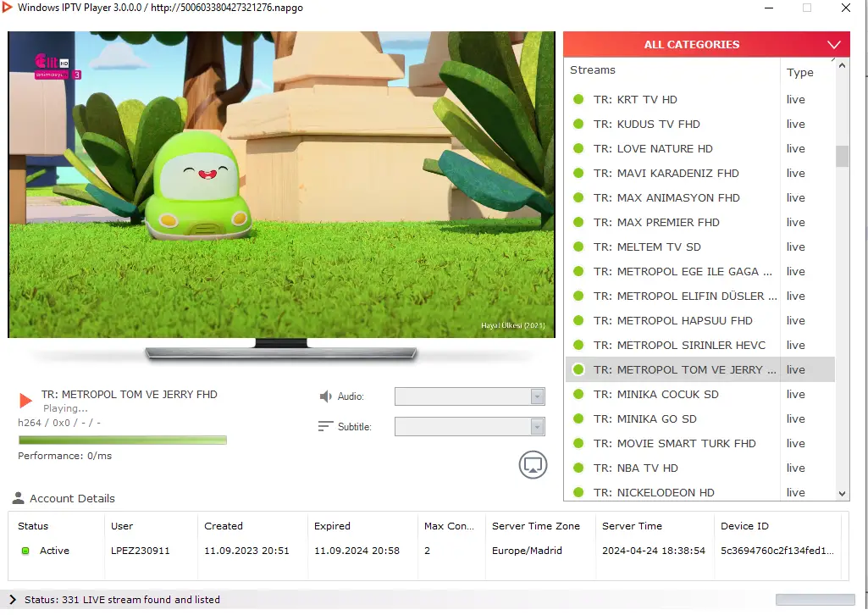The height and width of the screenshot is (615, 868).
Task: Play TR: NICKELODEON HD channel
Action: point(699,492)
